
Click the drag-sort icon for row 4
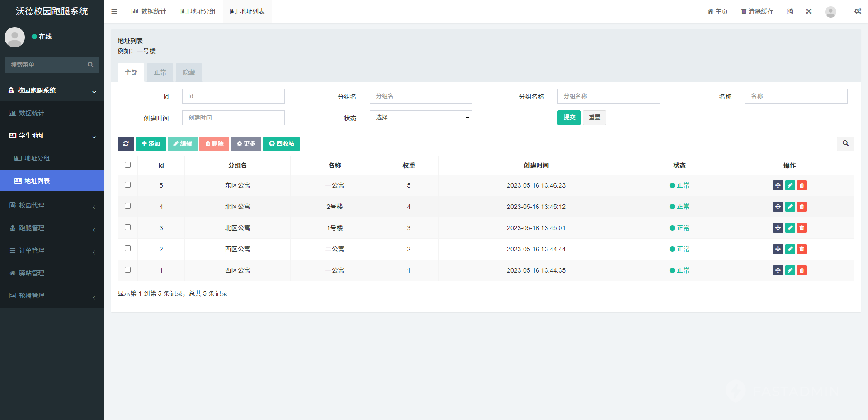tap(778, 207)
